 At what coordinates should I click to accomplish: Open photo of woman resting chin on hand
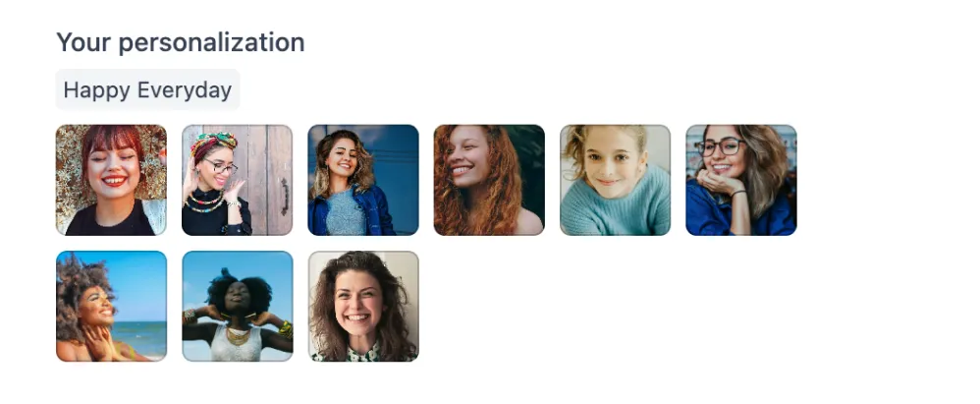tap(741, 180)
